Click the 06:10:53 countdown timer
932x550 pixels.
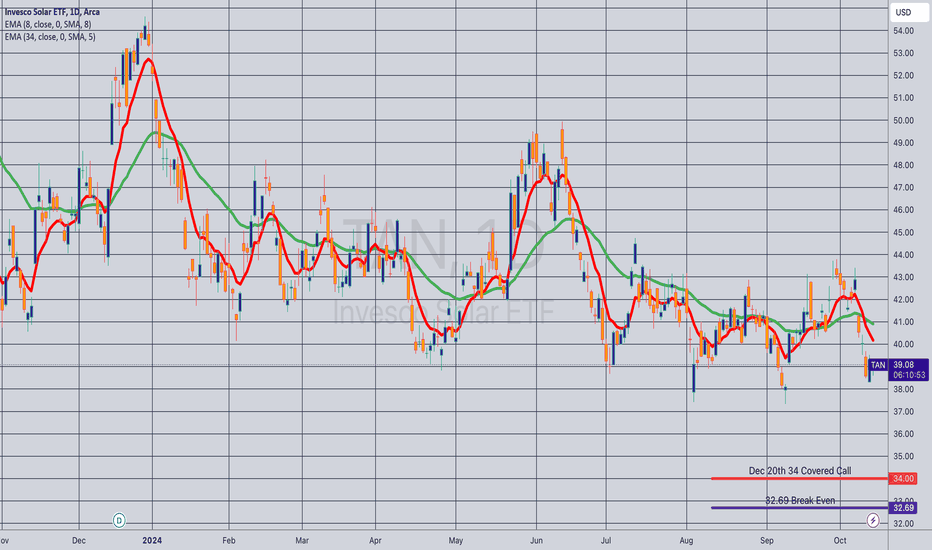[x=909, y=375]
